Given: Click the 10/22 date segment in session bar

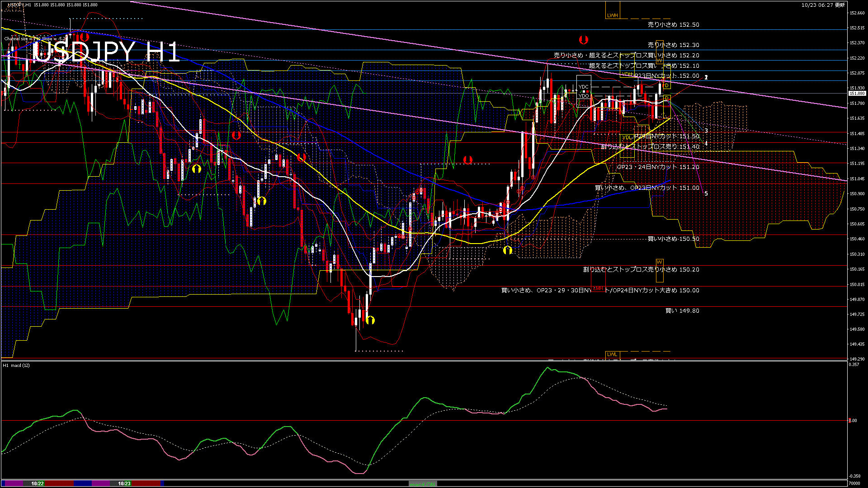Looking at the screenshot, I should [x=38, y=483].
